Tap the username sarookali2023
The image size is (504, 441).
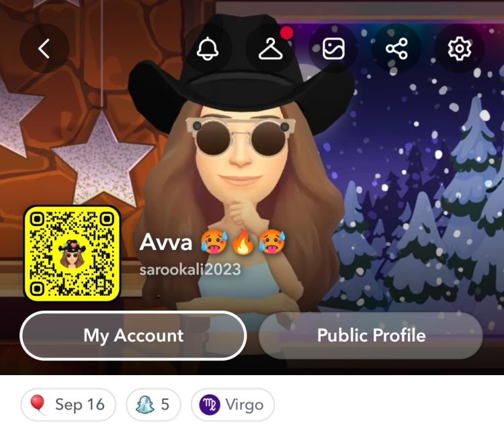coord(190,270)
